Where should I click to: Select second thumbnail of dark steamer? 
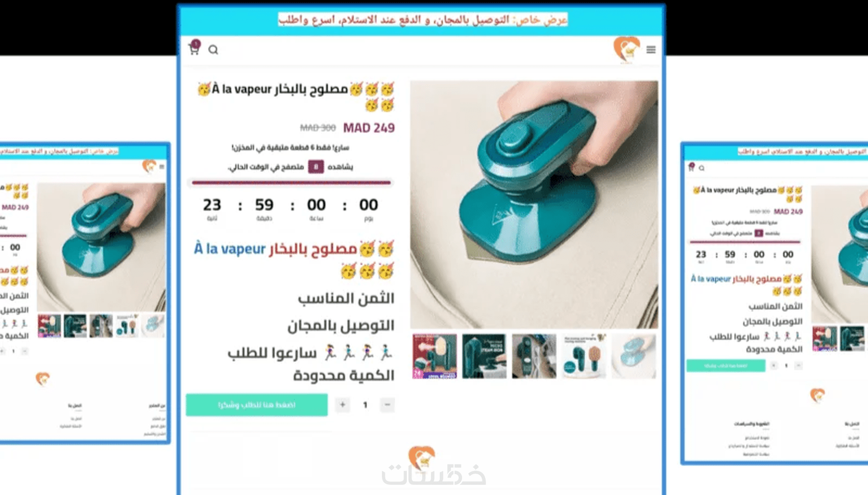(485, 356)
